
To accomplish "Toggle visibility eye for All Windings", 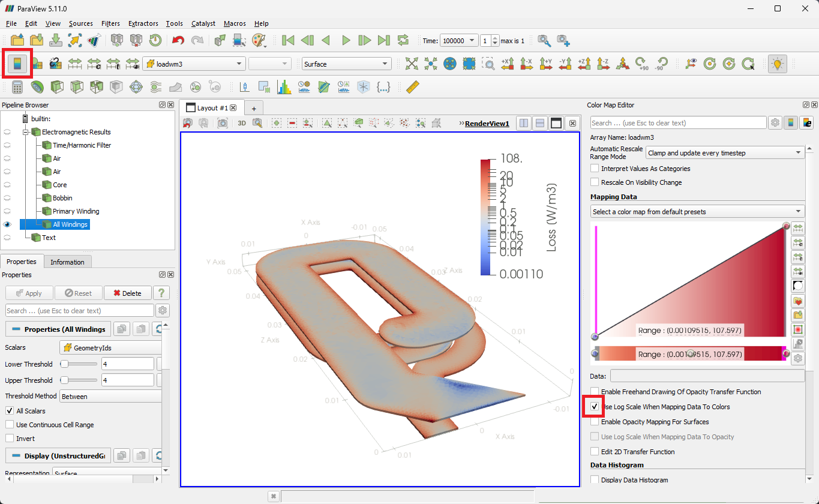I will click(x=8, y=224).
